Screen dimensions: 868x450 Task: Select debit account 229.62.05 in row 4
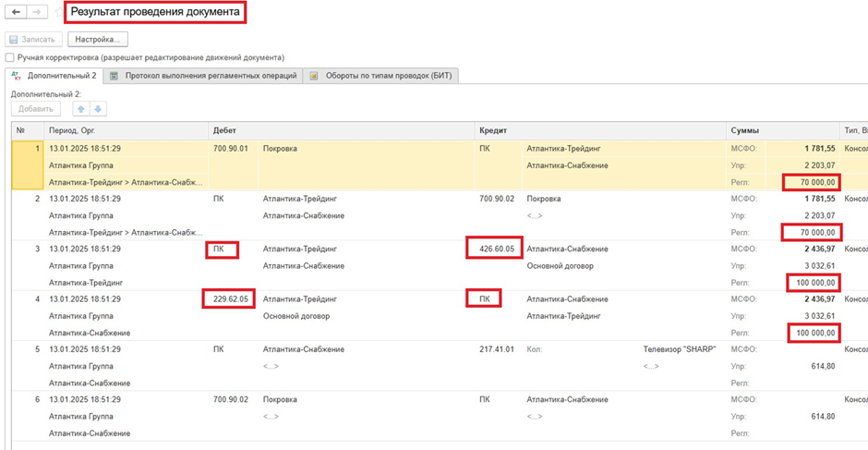(230, 299)
